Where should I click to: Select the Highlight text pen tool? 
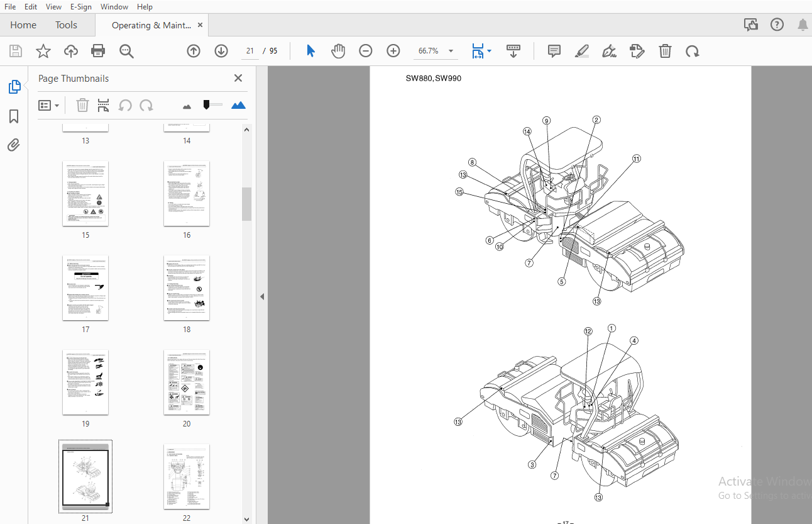tap(581, 51)
